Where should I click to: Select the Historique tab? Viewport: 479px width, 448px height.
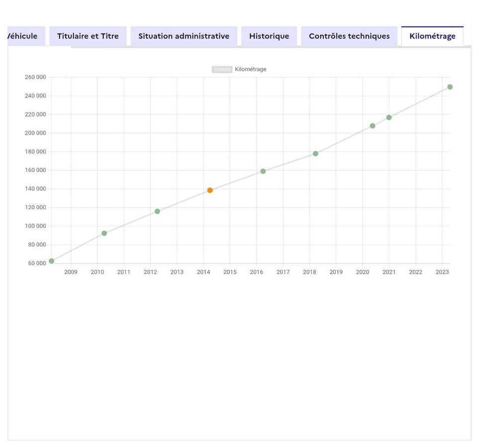click(269, 36)
